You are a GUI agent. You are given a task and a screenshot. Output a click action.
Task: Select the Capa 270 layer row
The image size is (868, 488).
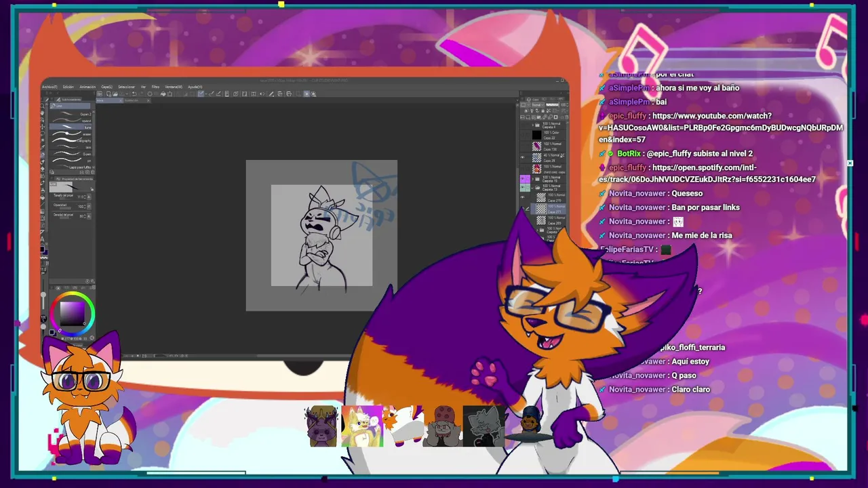pos(548,198)
